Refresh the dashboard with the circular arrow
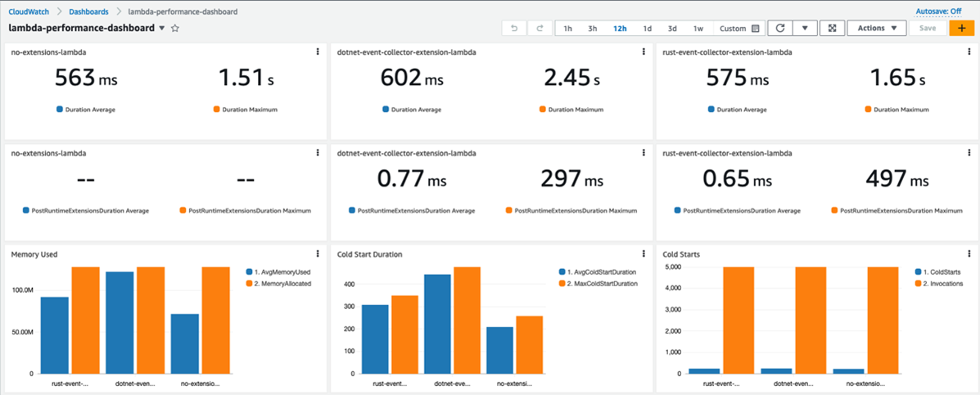 click(780, 29)
